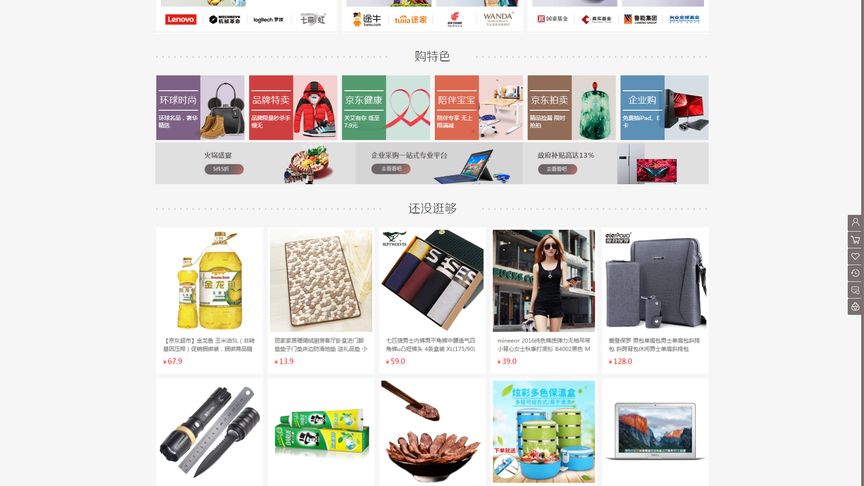The width and height of the screenshot is (864, 486).
Task: Open the MacBook laptop product thumbnail
Action: [655, 431]
